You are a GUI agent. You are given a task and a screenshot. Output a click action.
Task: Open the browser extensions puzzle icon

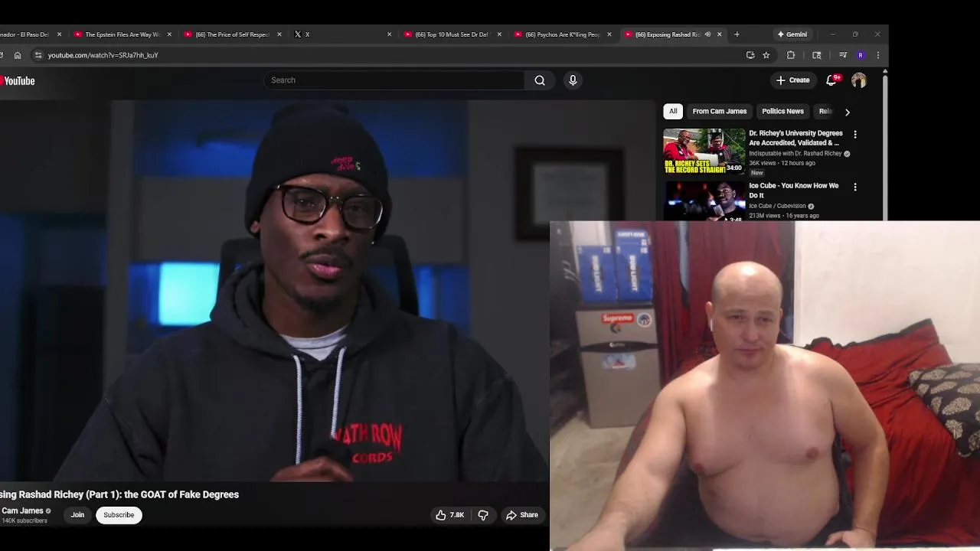pos(791,55)
